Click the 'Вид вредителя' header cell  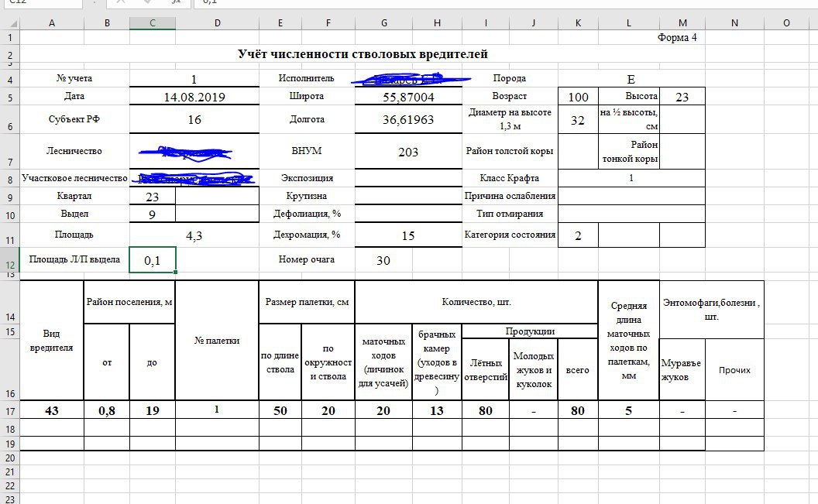(x=52, y=341)
